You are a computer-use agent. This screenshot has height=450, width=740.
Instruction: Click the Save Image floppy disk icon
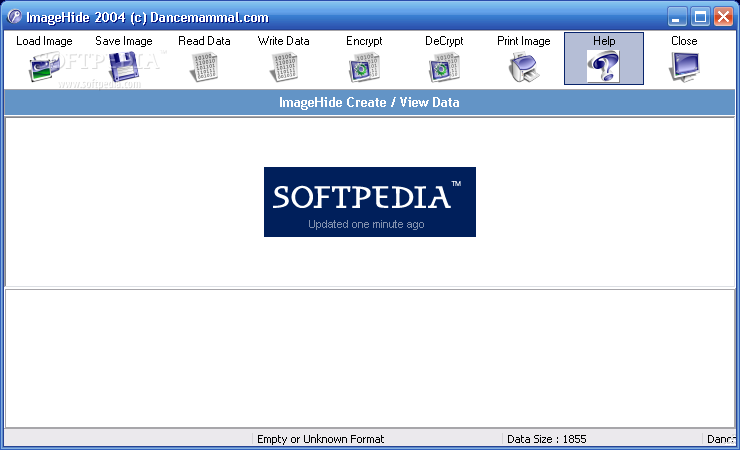pos(124,67)
